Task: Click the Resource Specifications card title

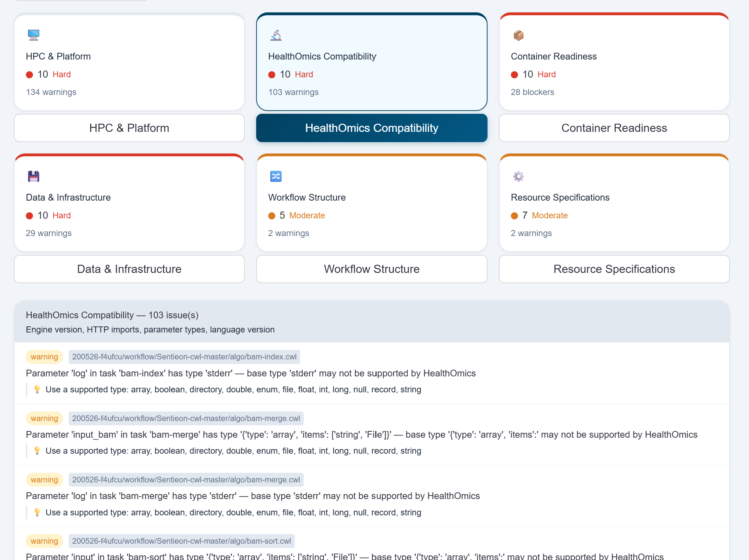Action: coord(560,197)
